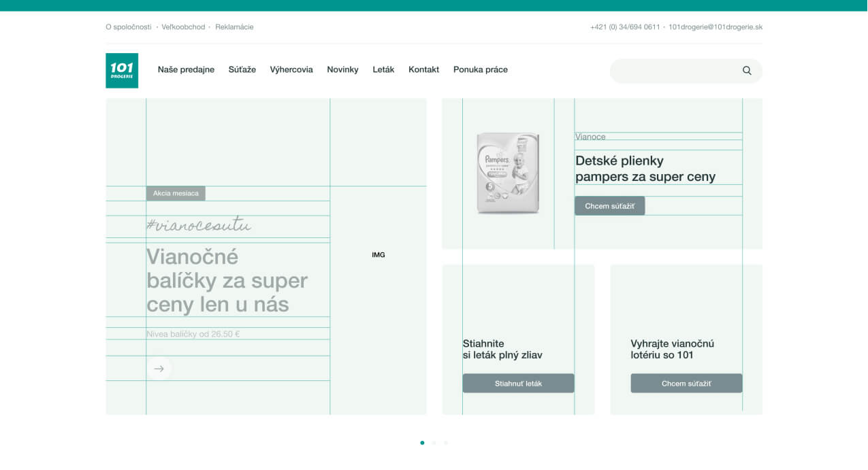Click the O spoločnosti link

(x=129, y=27)
